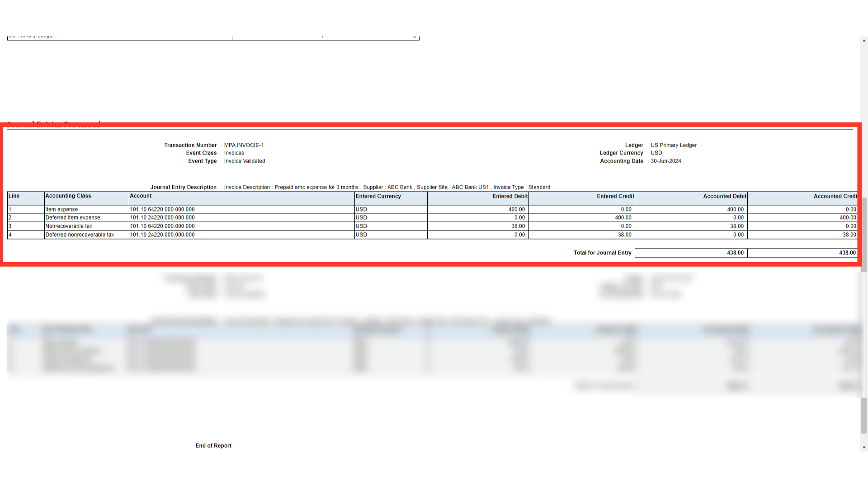Click the Journal Entry Description label
868x488 pixels.
coord(184,187)
